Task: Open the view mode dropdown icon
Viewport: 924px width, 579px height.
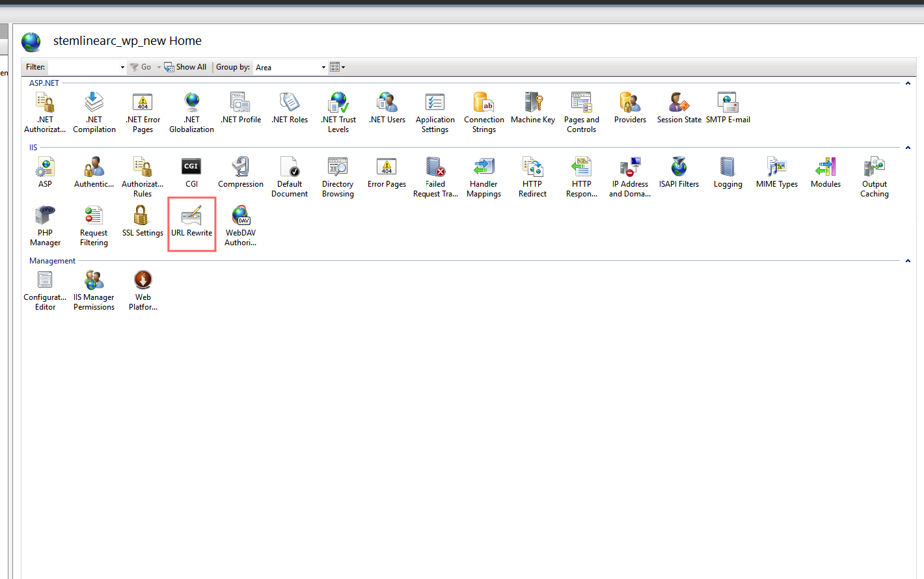Action: [x=338, y=67]
